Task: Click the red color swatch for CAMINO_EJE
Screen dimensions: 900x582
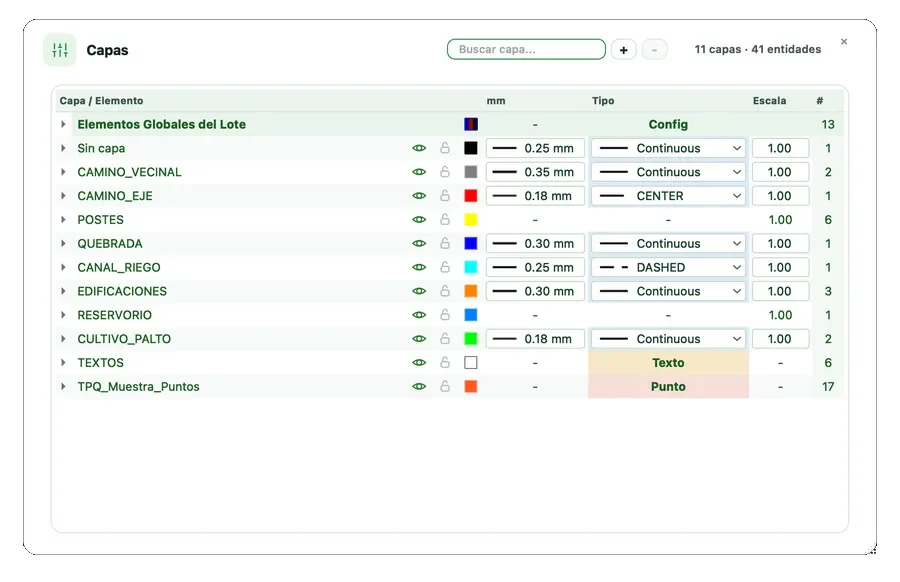Action: coord(471,196)
